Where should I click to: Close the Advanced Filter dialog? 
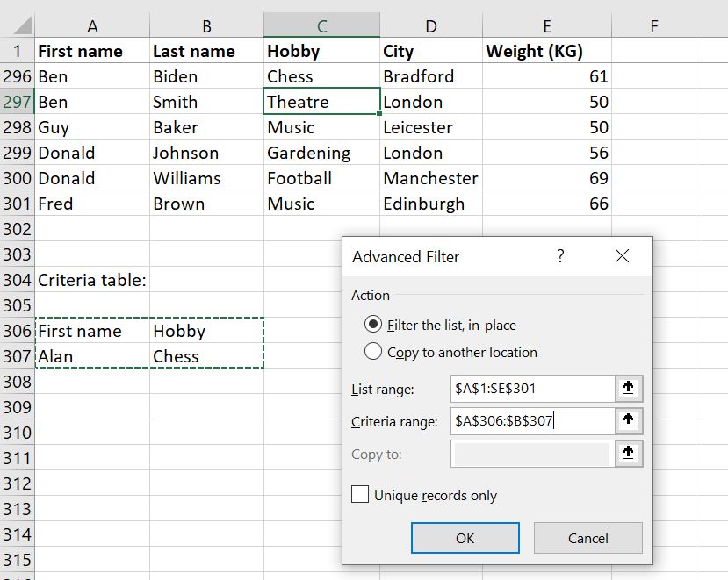pos(623,256)
